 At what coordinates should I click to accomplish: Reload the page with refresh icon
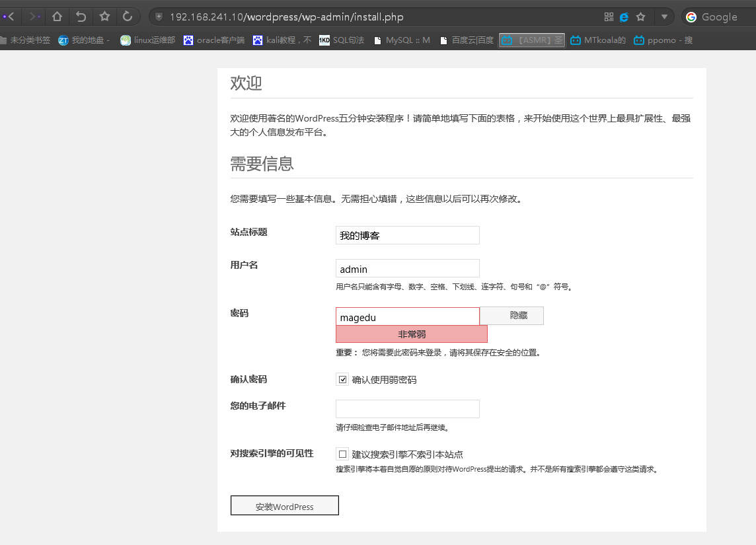pos(128,17)
